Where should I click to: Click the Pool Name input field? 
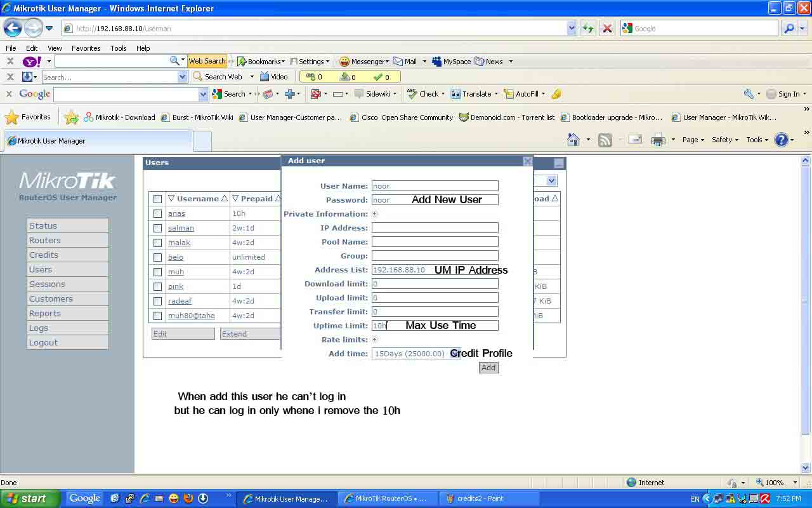(x=435, y=242)
